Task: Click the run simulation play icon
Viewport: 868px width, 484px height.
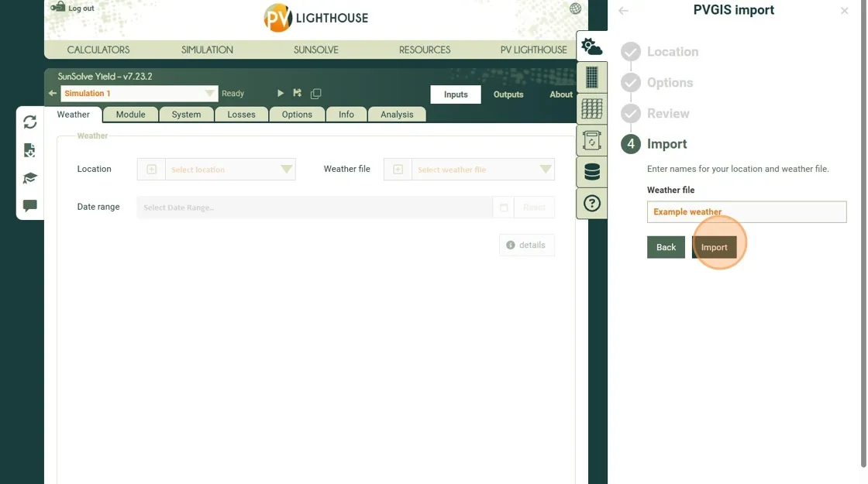Action: click(281, 94)
